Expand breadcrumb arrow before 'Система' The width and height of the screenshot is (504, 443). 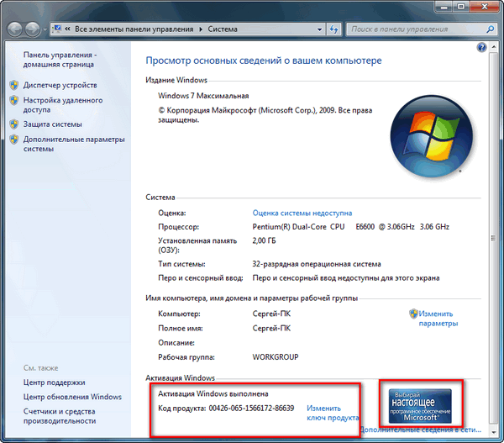point(201,29)
